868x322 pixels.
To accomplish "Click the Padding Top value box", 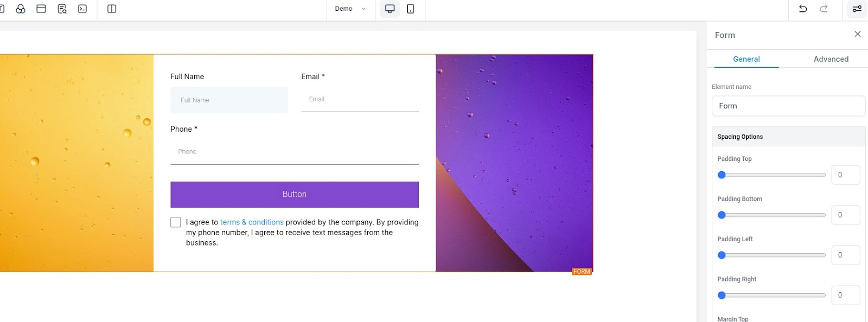I will [x=846, y=175].
